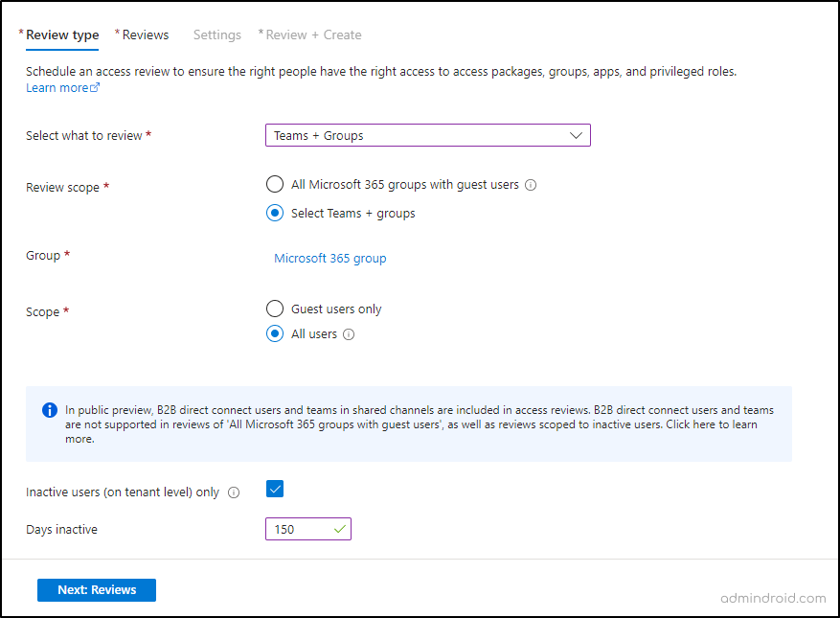The image size is (840, 618).
Task: Open info tooltip for All Microsoft 365 groups
Action: point(531,185)
